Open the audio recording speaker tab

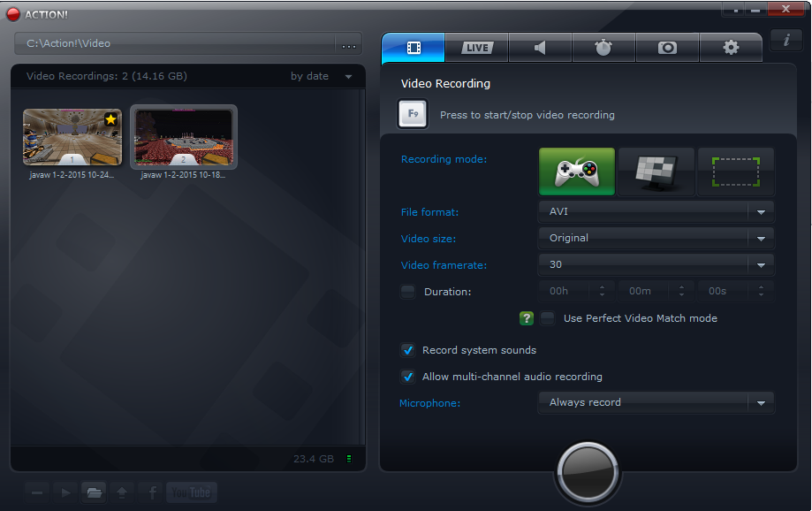point(540,49)
